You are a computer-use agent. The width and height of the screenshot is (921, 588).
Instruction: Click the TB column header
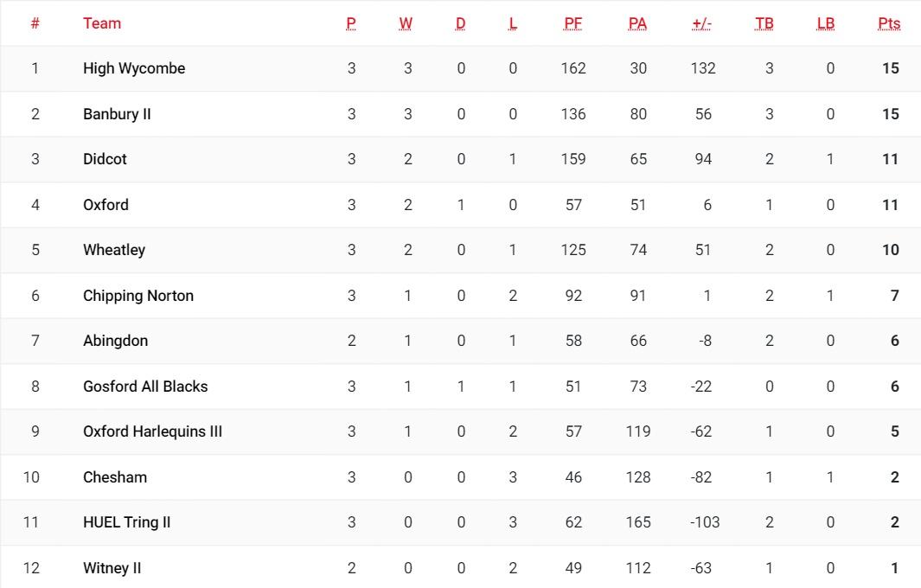tap(764, 23)
